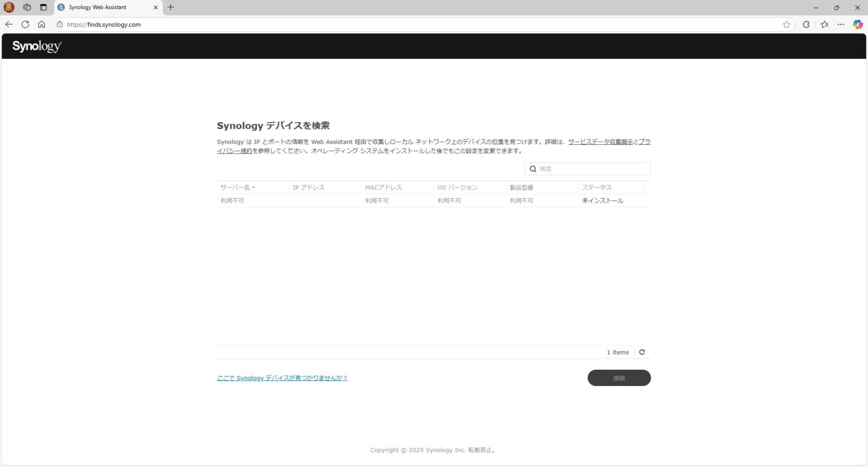Refresh the device list with reload icon
The width and height of the screenshot is (868, 467).
pyautogui.click(x=642, y=352)
